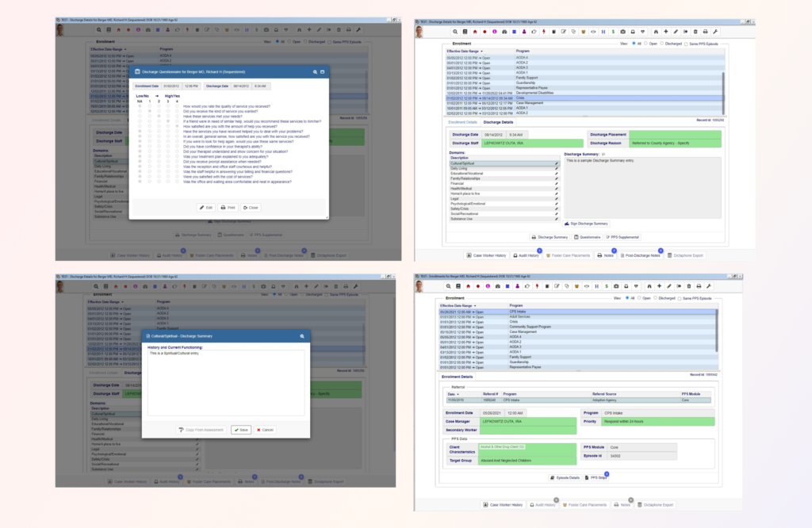Click magnifier icon in Discharge Questionnaire header

(x=314, y=71)
